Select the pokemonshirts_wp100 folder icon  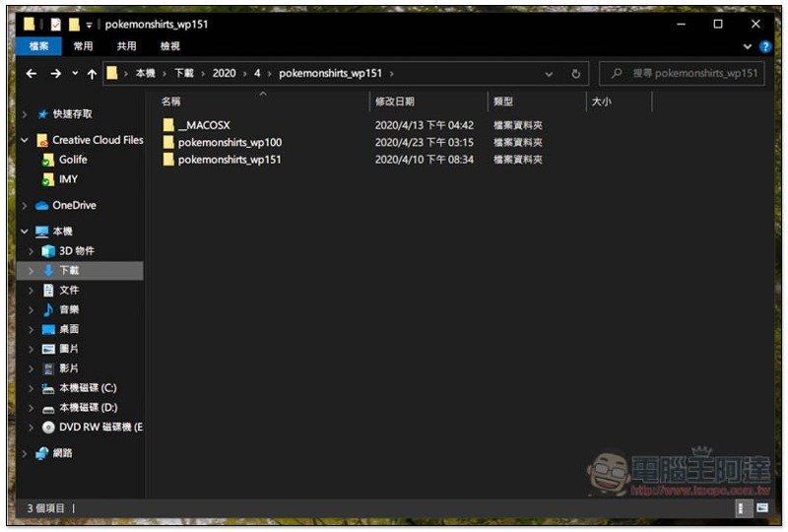168,142
